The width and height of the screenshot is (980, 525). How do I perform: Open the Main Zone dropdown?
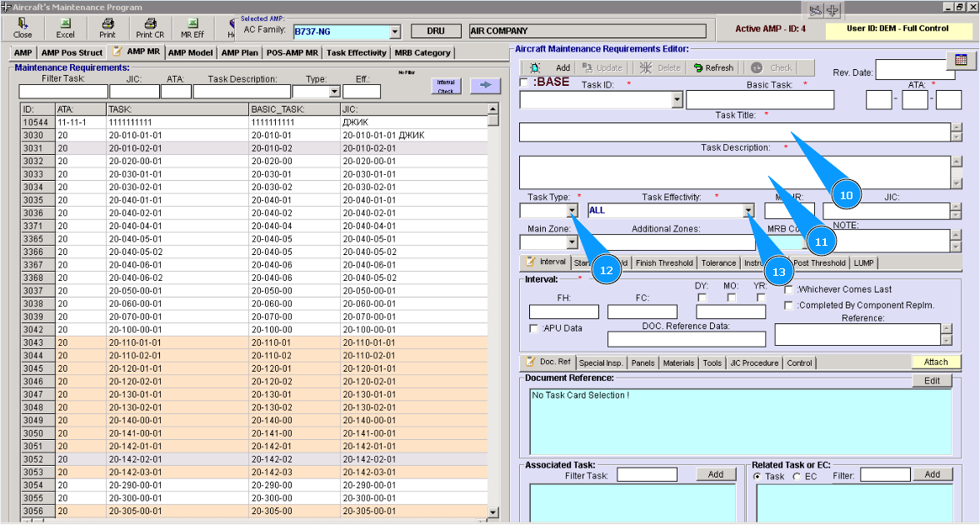click(572, 242)
